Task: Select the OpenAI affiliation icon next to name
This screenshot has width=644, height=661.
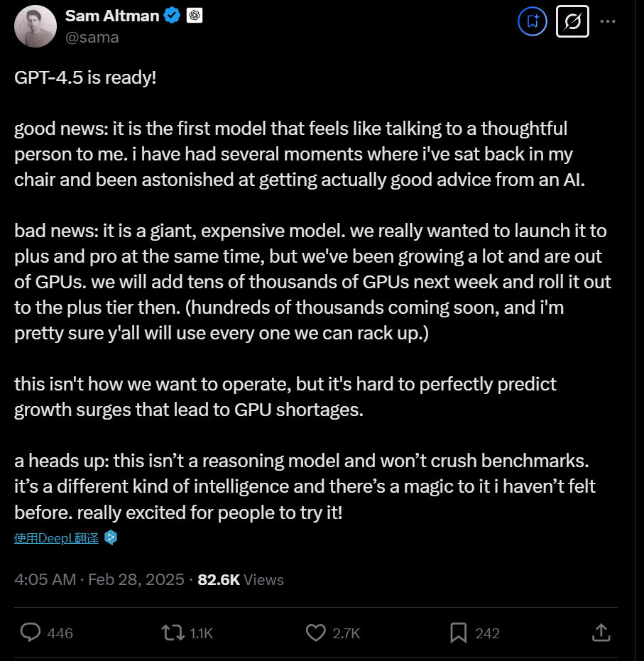Action: tap(195, 14)
